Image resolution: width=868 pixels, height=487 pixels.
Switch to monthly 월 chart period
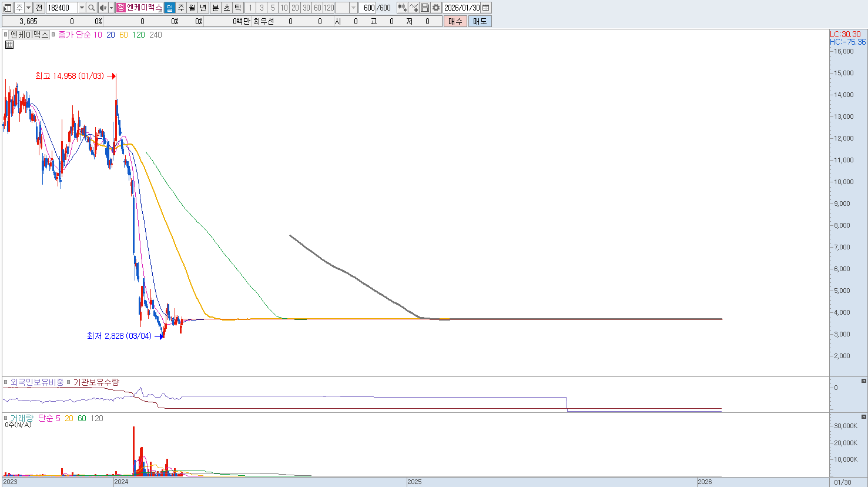[x=192, y=8]
